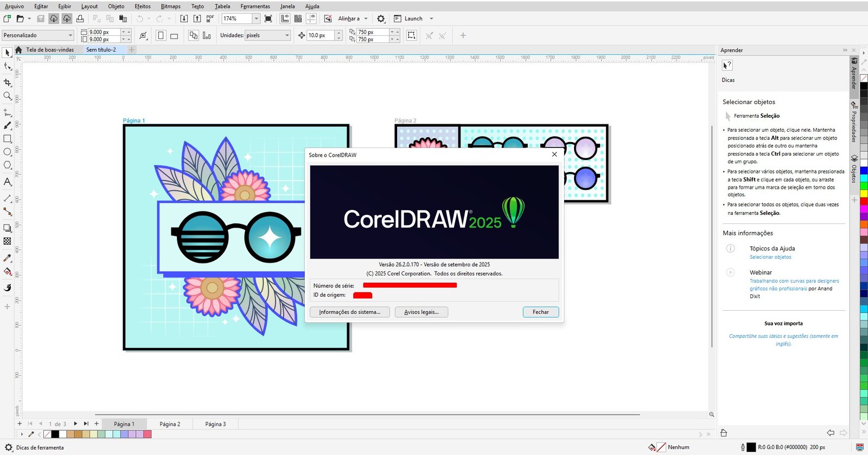Image resolution: width=868 pixels, height=455 pixels.
Task: Click the New document icon
Action: click(7, 18)
